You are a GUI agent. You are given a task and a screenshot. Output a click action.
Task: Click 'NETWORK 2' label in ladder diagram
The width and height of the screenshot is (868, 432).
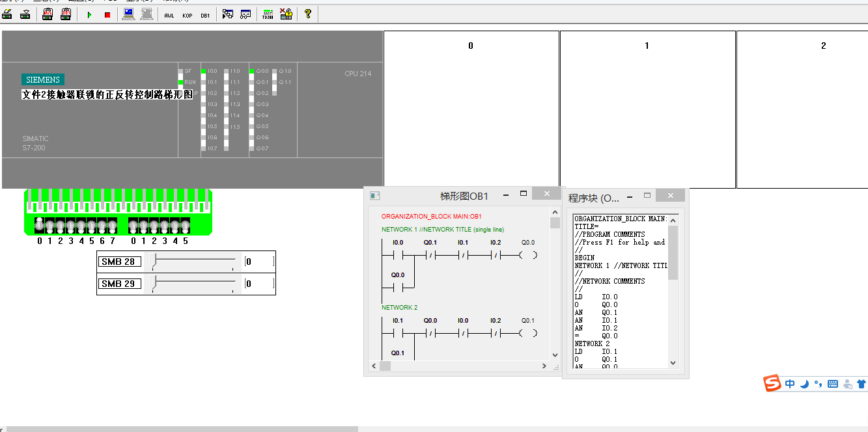click(x=399, y=307)
